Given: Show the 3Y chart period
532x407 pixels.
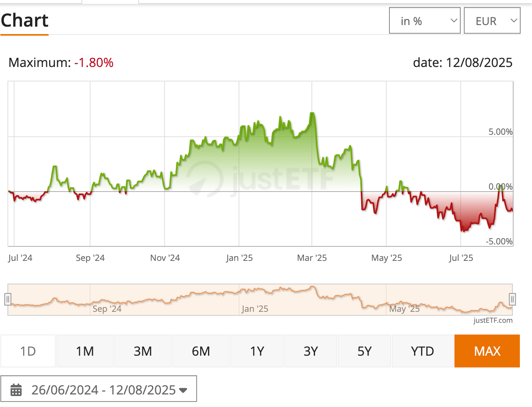Looking at the screenshot, I should (x=311, y=351).
